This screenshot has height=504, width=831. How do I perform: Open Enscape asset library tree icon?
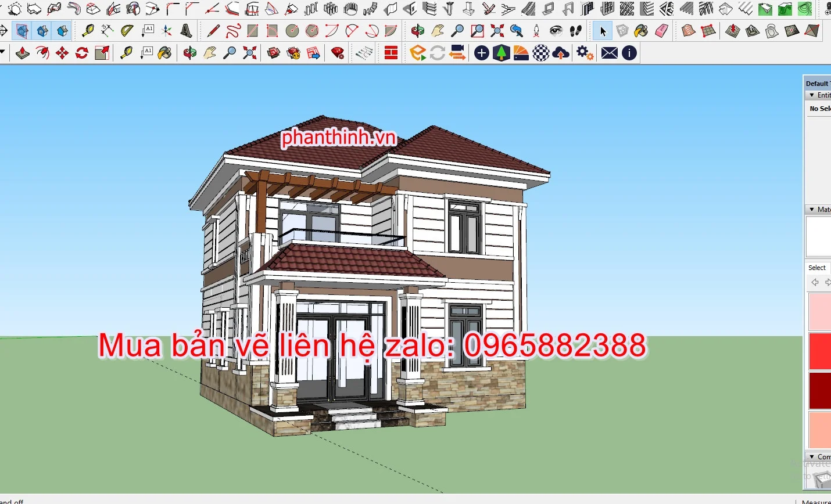pyautogui.click(x=502, y=53)
